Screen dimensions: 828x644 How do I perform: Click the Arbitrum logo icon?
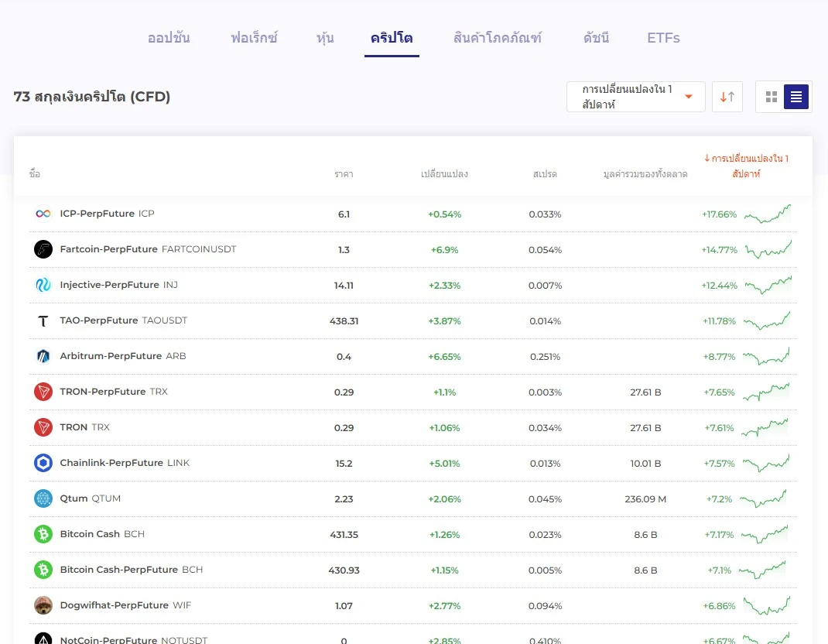tap(43, 356)
